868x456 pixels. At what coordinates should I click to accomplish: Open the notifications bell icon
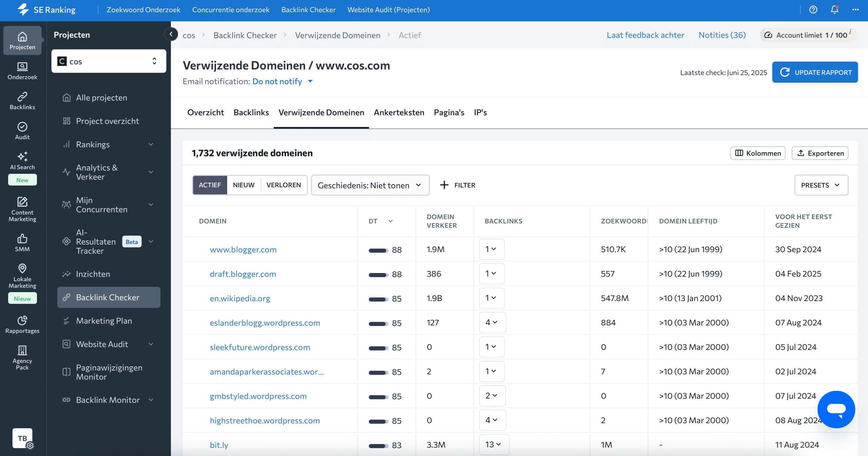[834, 9]
